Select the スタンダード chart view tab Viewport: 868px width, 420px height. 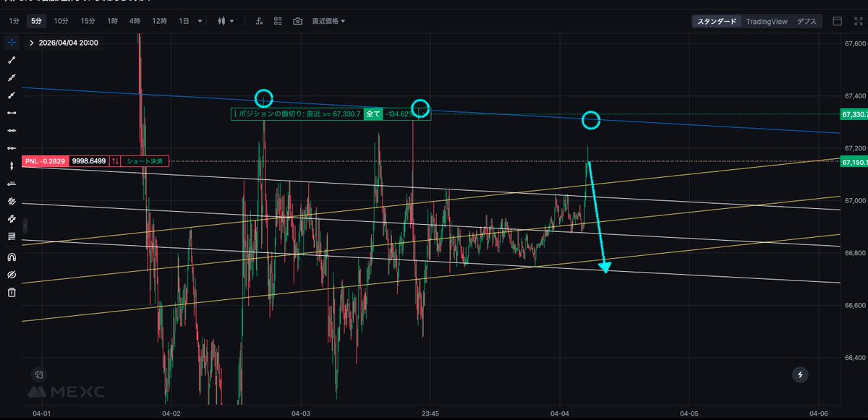coord(717,21)
